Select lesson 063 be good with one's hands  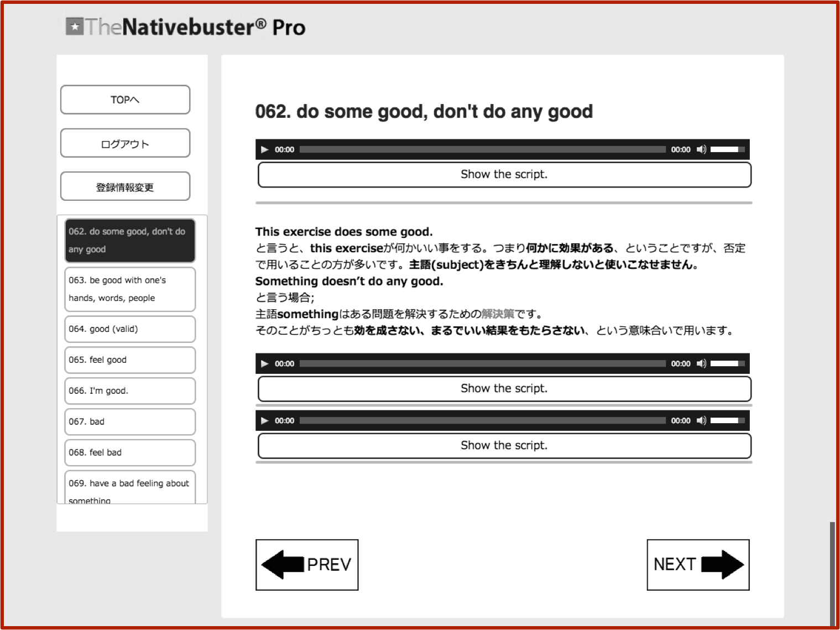point(130,289)
